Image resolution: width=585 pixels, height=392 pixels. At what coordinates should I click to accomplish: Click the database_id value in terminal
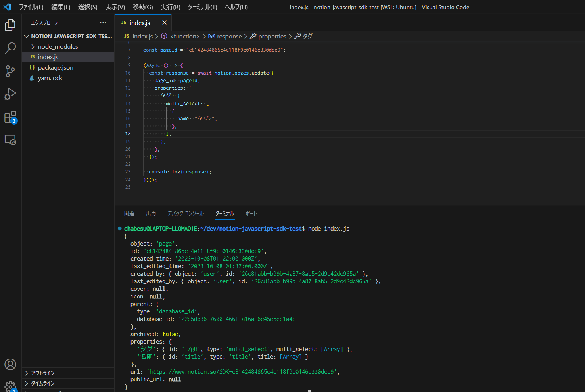(x=238, y=319)
